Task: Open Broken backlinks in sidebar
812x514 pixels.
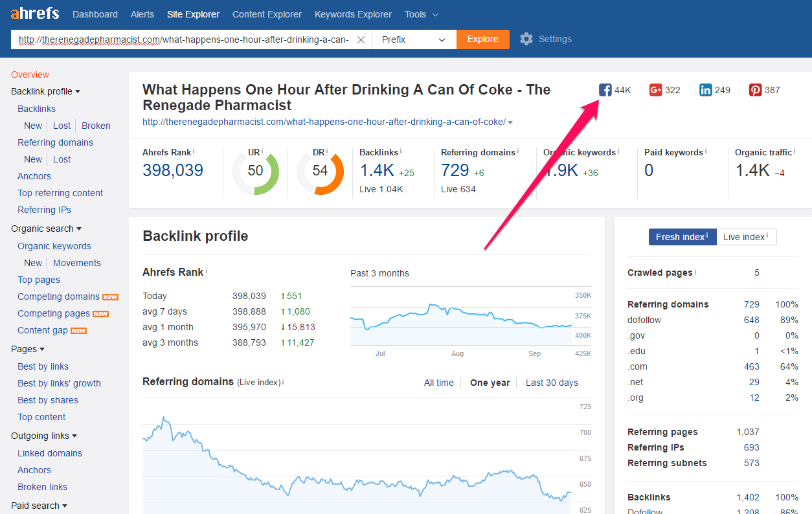Action: (x=96, y=126)
